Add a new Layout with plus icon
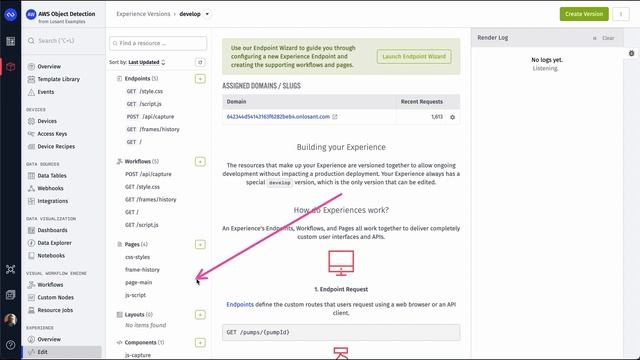The height and width of the screenshot is (360, 640). pos(200,314)
